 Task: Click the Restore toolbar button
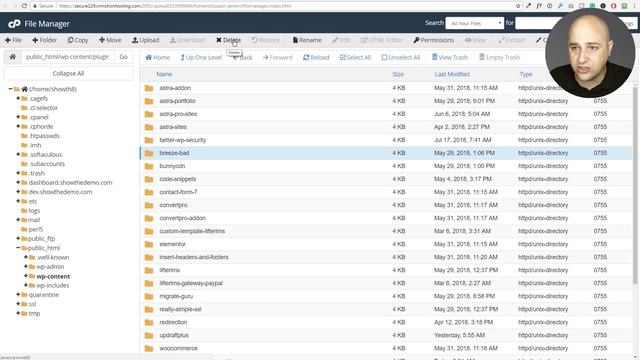coord(266,40)
